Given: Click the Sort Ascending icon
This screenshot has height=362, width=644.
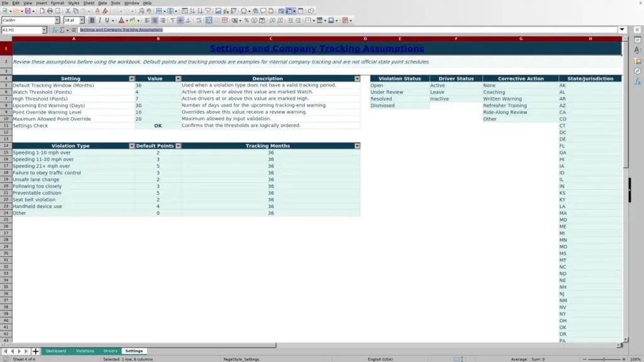Looking at the screenshot, I should pyautogui.click(x=192, y=11).
